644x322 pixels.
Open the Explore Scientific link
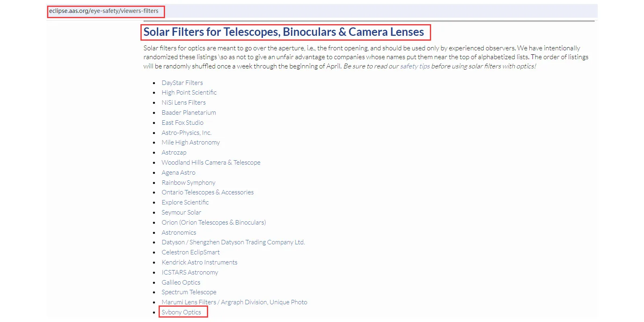185,202
